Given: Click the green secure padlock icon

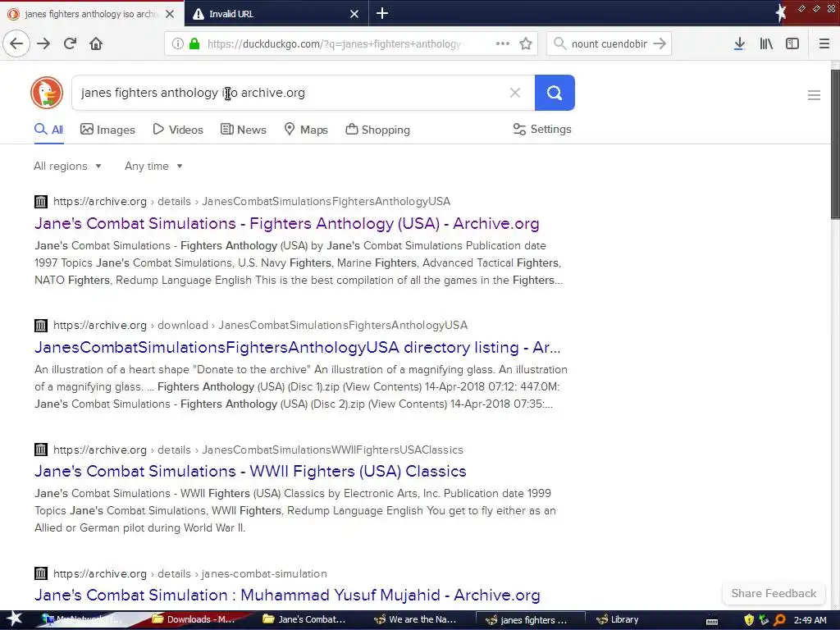Looking at the screenshot, I should [194, 44].
